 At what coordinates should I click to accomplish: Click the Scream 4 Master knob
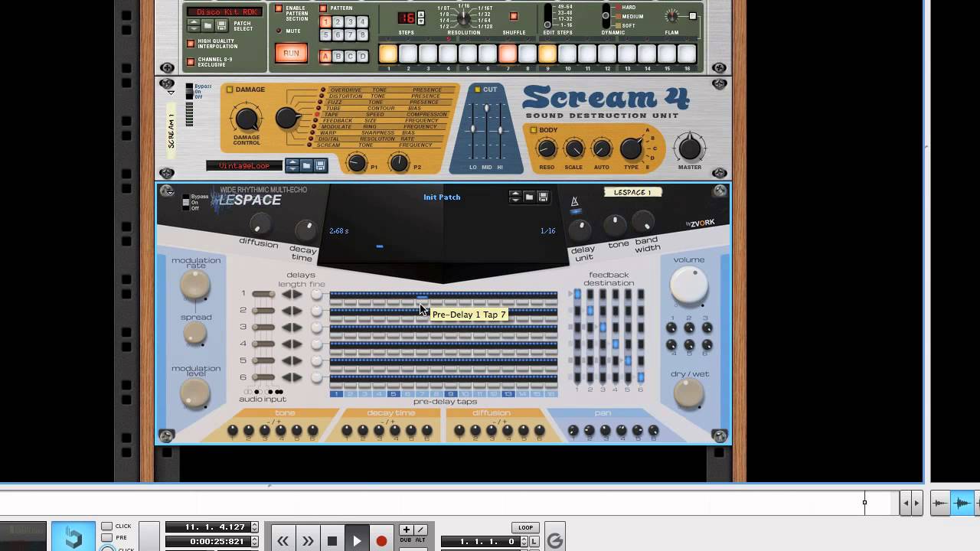[689, 147]
